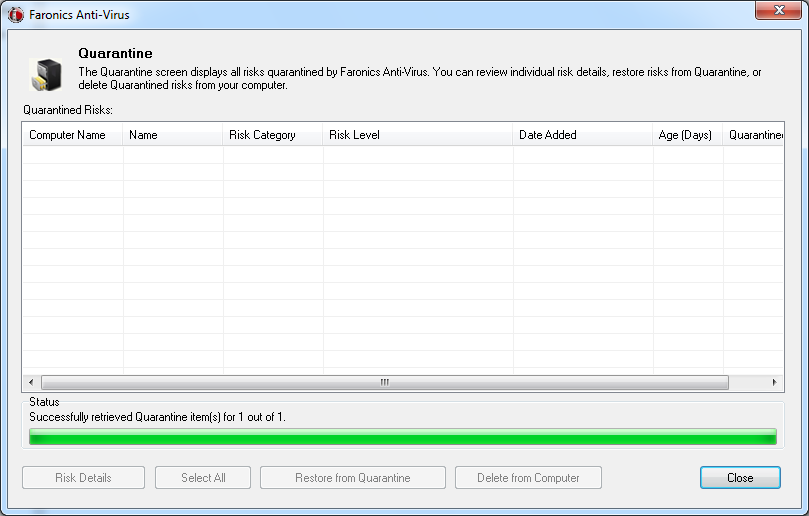Click the Quarantine safe icon
The image size is (809, 516).
click(46, 74)
